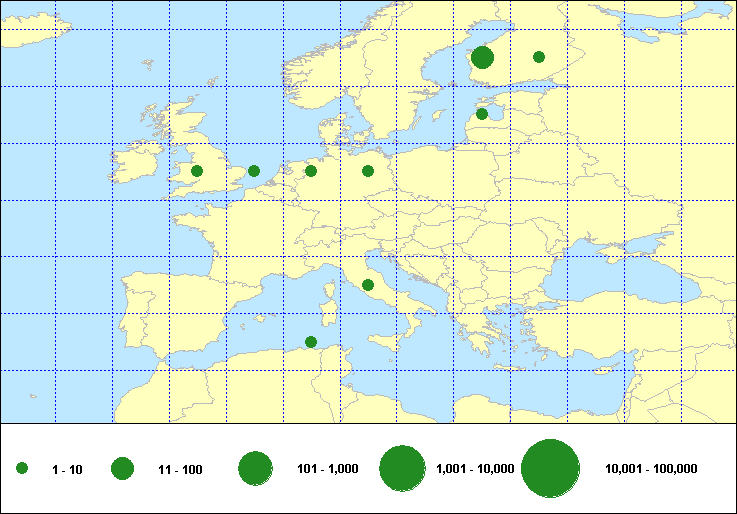Click the large green marker over southern Finland
Image resolution: width=737 pixels, height=514 pixels.
482,57
